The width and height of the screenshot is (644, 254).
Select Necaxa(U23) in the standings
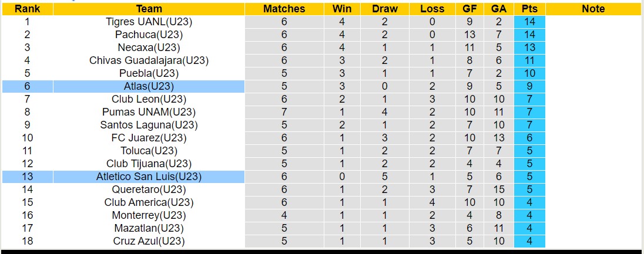(149, 48)
